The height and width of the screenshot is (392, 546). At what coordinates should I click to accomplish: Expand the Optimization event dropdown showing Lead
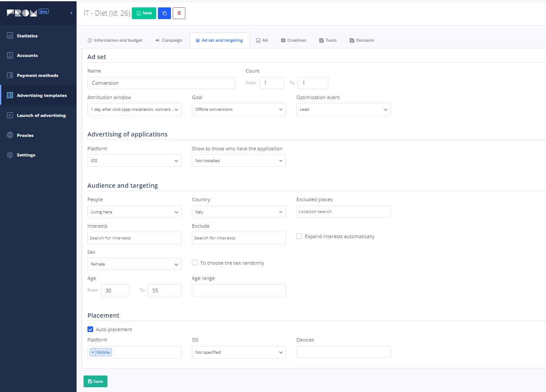pyautogui.click(x=343, y=110)
